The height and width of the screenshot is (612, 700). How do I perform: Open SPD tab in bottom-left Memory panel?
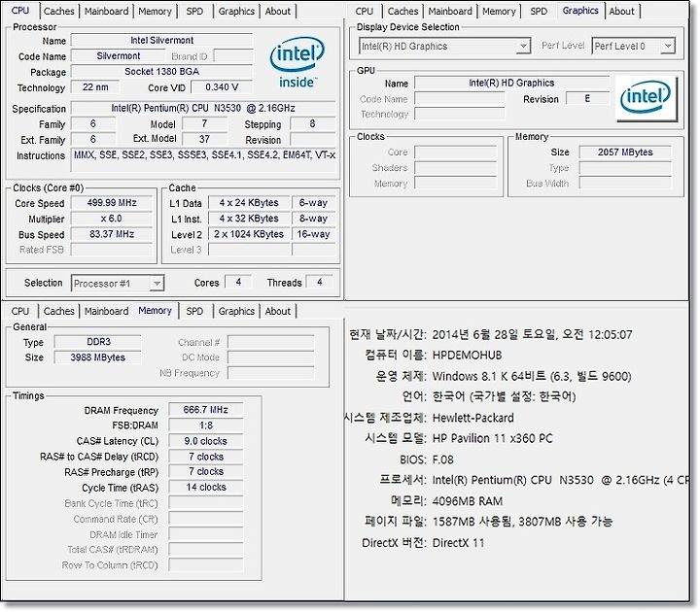(194, 311)
